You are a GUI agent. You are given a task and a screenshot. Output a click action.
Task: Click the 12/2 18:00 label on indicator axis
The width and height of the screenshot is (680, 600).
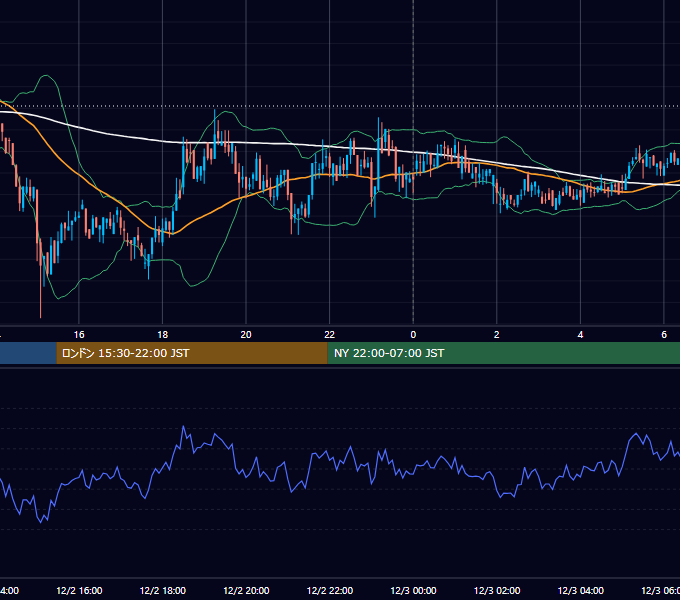pyautogui.click(x=163, y=591)
